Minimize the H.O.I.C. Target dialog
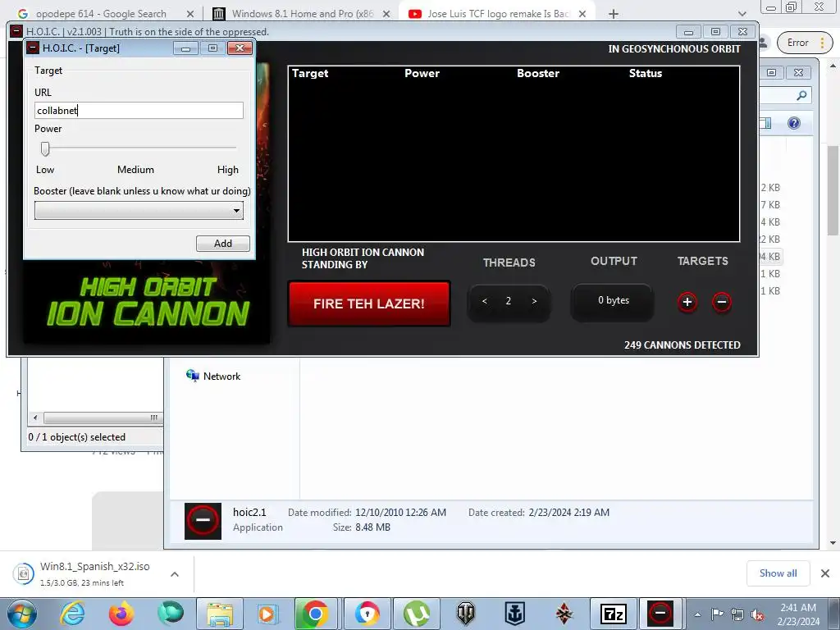840x630 pixels. point(186,48)
